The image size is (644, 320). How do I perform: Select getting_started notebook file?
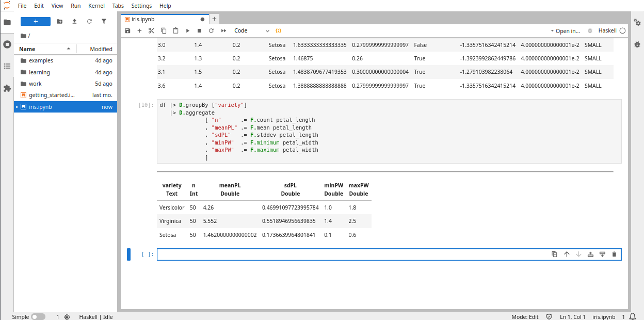pyautogui.click(x=66, y=95)
